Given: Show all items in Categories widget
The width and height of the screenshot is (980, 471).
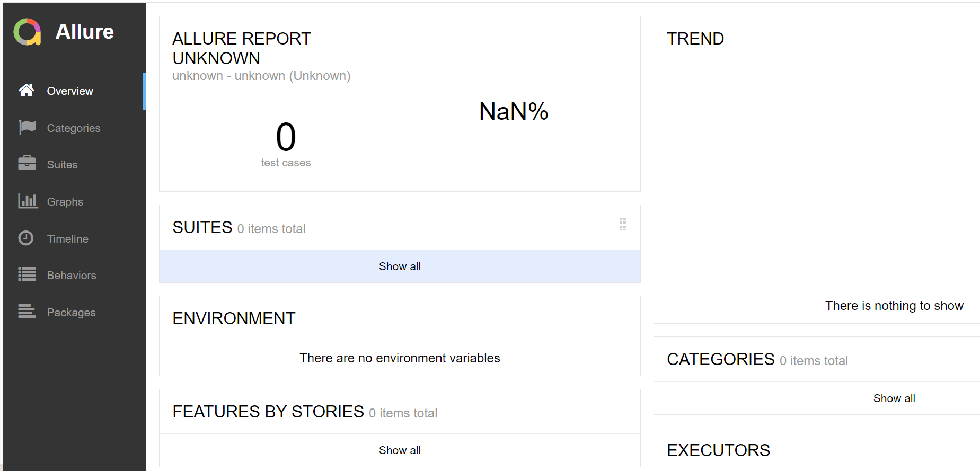Looking at the screenshot, I should 894,398.
